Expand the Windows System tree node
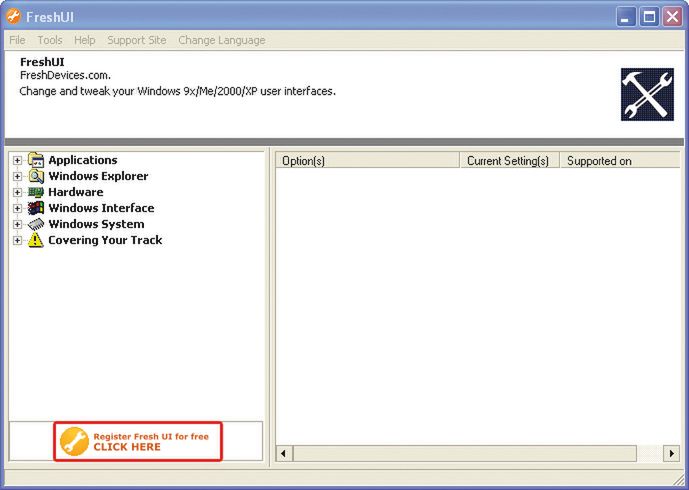The width and height of the screenshot is (689, 490). coord(17,225)
